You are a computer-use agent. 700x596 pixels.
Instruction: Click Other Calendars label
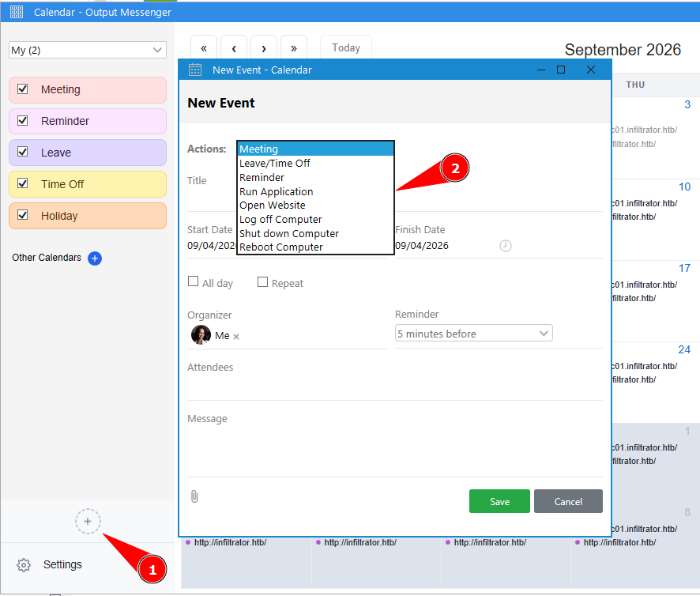tap(47, 258)
